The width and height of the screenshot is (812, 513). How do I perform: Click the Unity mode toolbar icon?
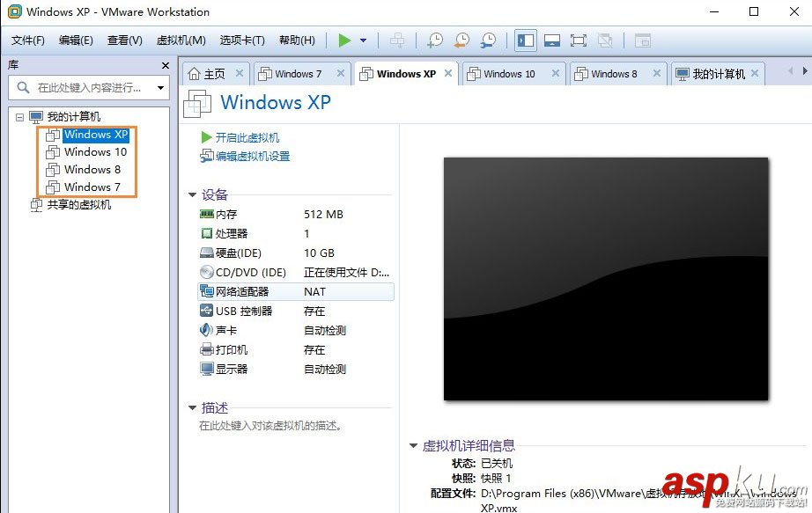(605, 40)
